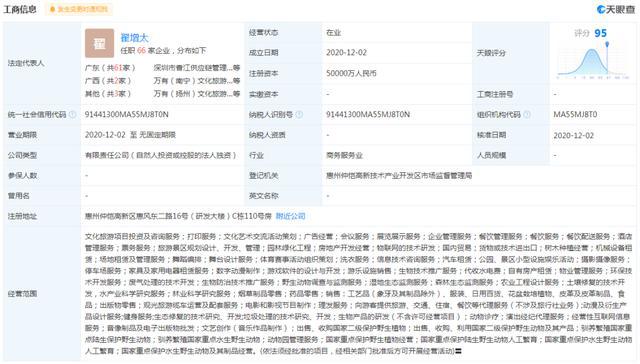
Task: Select the 广东（共61家）region entry
Action: (x=110, y=68)
